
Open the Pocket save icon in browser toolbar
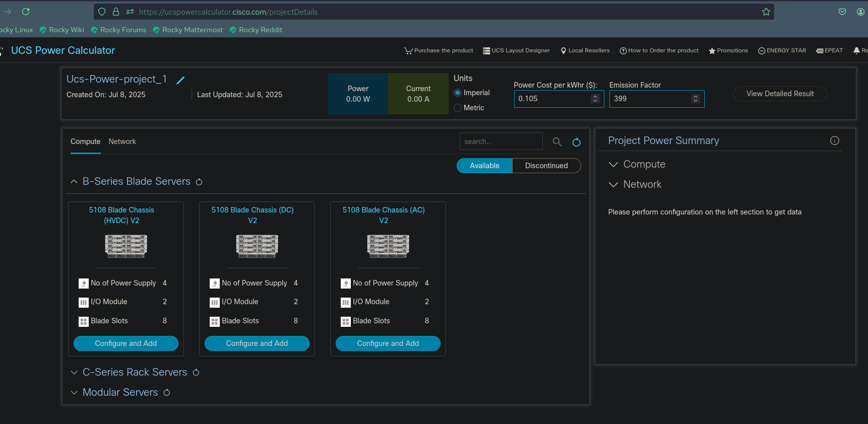click(842, 12)
